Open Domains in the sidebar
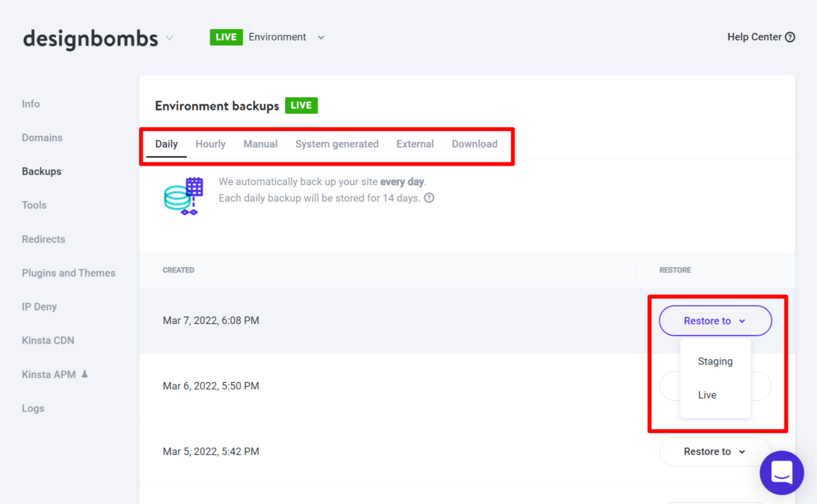Viewport: 817px width, 504px height. (42, 138)
